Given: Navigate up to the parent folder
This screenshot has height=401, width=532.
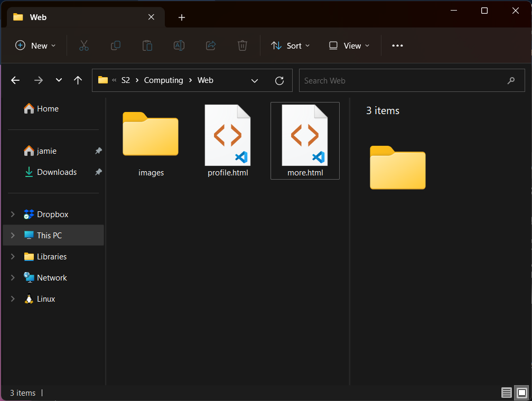Looking at the screenshot, I should tap(78, 80).
